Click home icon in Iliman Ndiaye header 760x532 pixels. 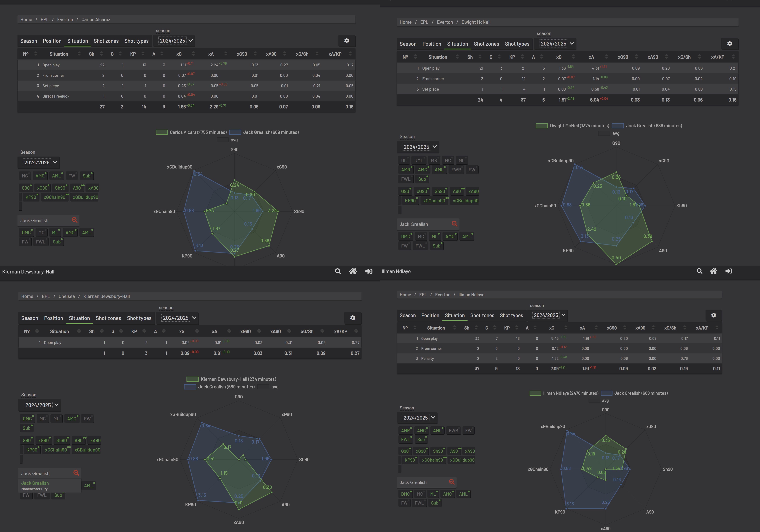coord(714,271)
